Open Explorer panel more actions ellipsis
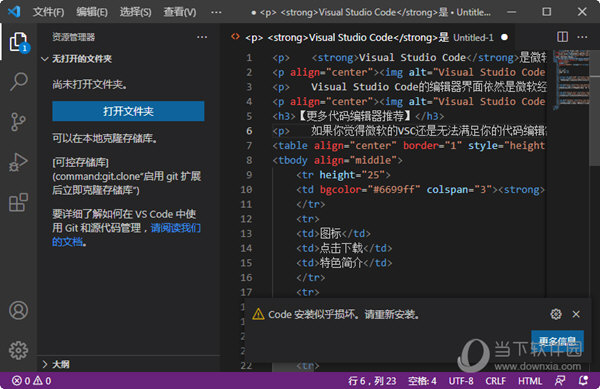Viewport: 600px width, 389px height. (x=202, y=37)
